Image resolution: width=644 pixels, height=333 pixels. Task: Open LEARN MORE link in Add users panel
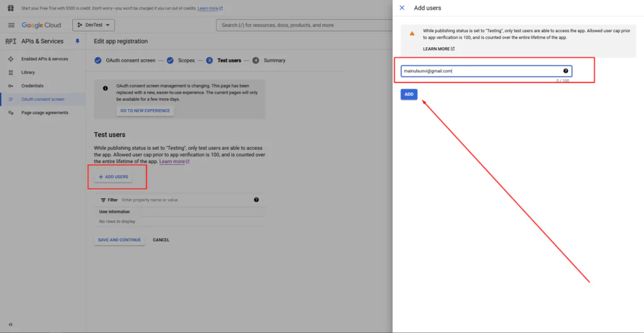[x=438, y=49]
